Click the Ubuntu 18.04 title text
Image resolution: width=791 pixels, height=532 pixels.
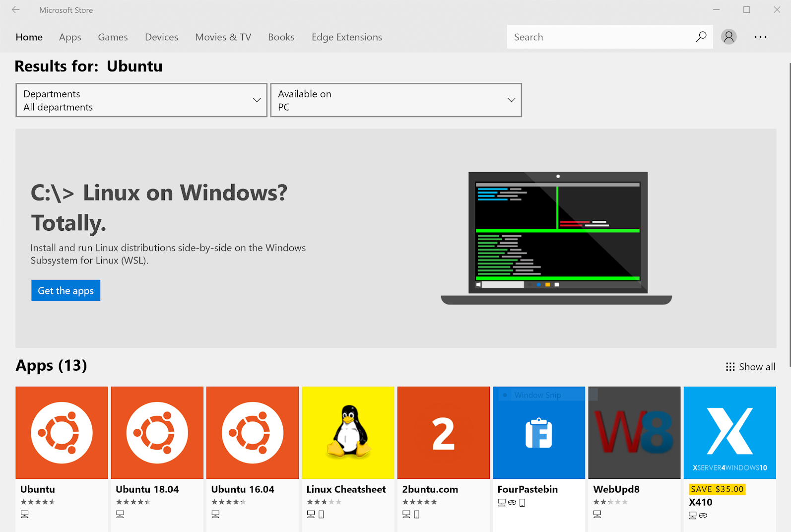147,489
